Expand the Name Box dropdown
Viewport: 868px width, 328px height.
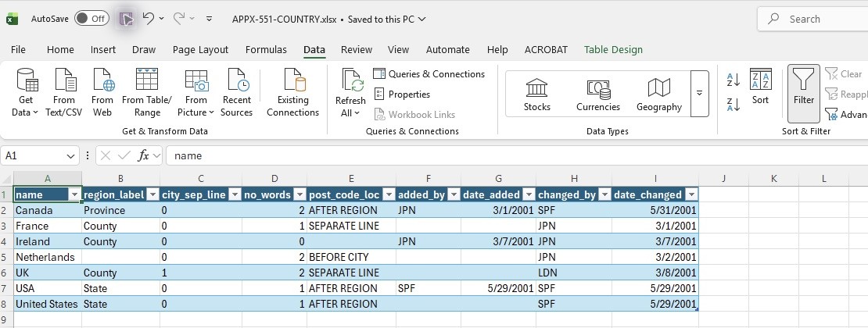[71, 156]
